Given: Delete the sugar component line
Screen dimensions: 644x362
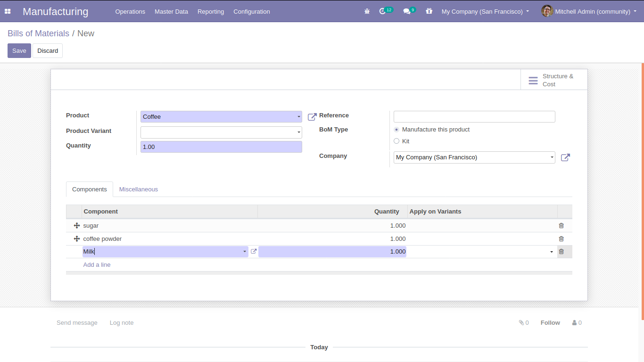Looking at the screenshot, I should pyautogui.click(x=561, y=226).
